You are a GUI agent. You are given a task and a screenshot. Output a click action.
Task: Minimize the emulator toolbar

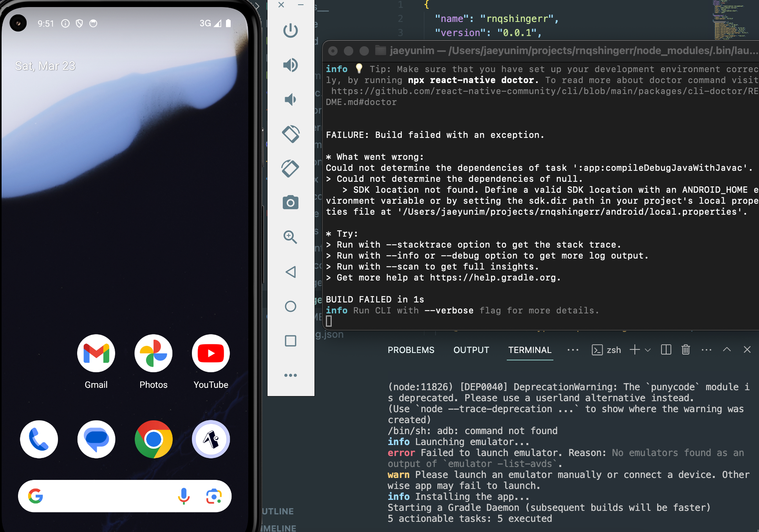tap(301, 5)
